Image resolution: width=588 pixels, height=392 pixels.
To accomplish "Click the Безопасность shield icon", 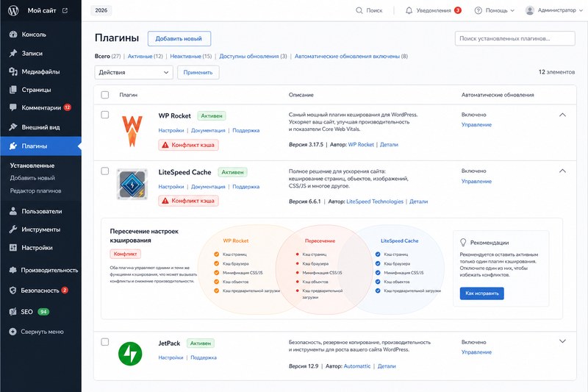I will point(13,290).
